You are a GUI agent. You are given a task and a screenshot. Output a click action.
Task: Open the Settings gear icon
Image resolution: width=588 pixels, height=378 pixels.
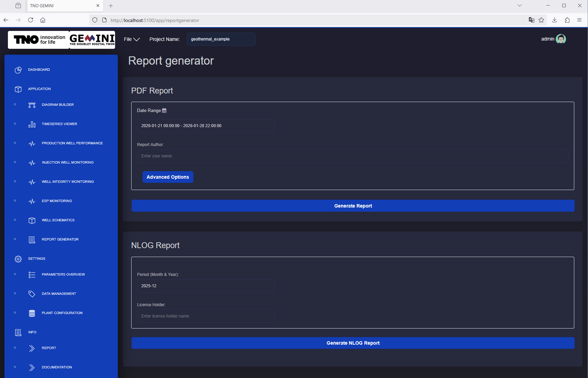[18, 259]
